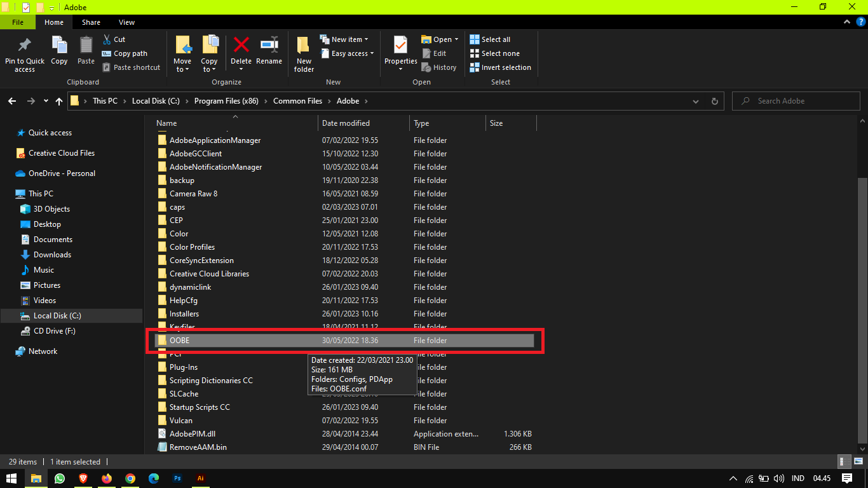Click the red Delete icon
The image size is (868, 488).
click(x=241, y=44)
